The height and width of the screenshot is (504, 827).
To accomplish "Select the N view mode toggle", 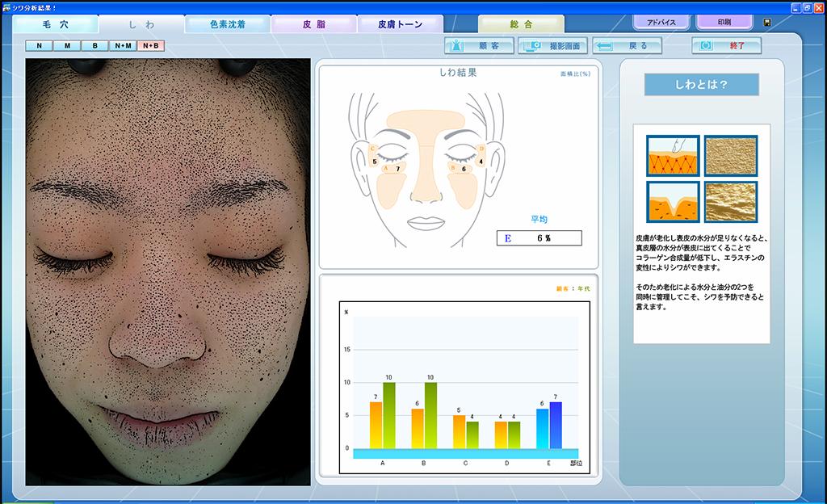I will (x=39, y=46).
